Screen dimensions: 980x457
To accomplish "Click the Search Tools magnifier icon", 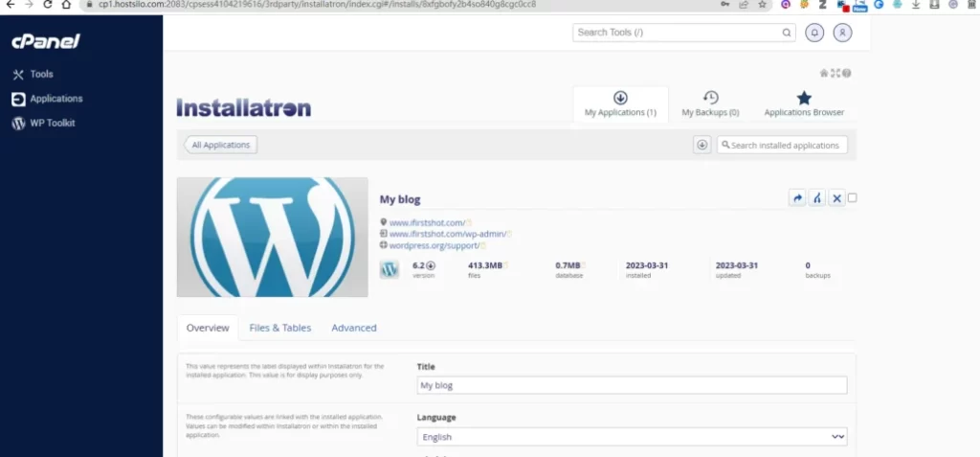I will click(x=787, y=33).
